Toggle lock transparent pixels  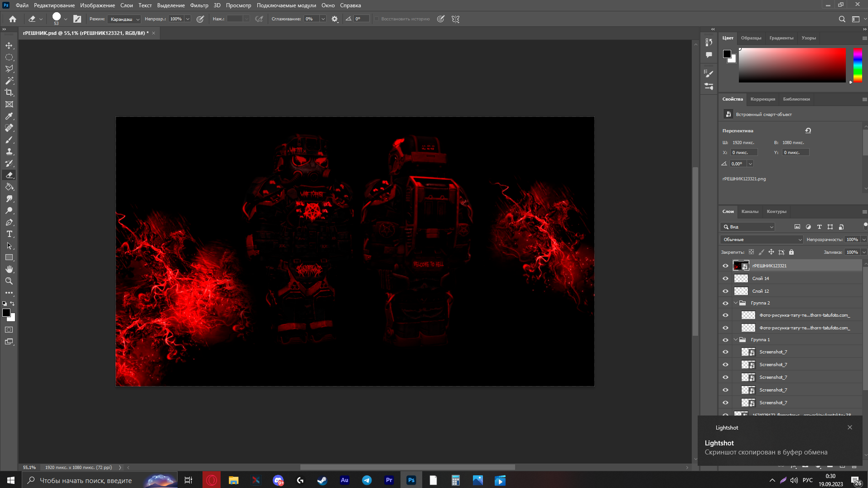point(751,252)
